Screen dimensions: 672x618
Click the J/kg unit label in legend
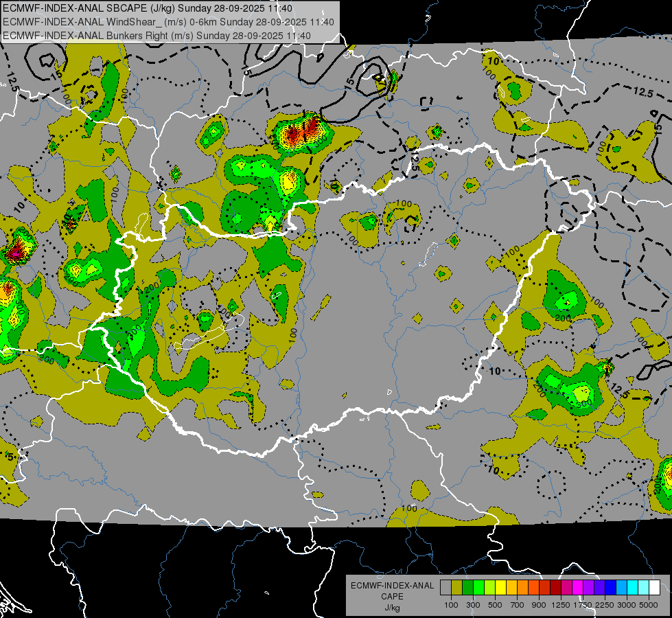pos(392,608)
